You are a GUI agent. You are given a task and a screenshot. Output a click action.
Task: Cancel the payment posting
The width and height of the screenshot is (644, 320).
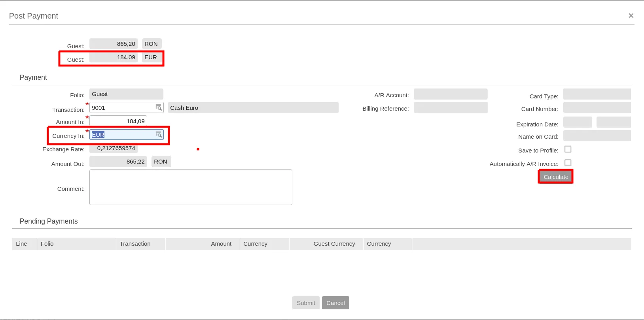[335, 303]
